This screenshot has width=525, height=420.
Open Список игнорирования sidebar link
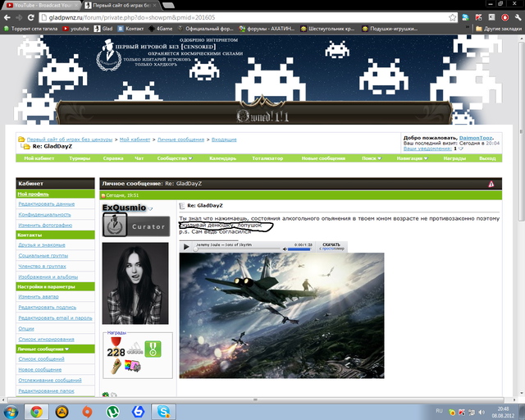[46, 340]
